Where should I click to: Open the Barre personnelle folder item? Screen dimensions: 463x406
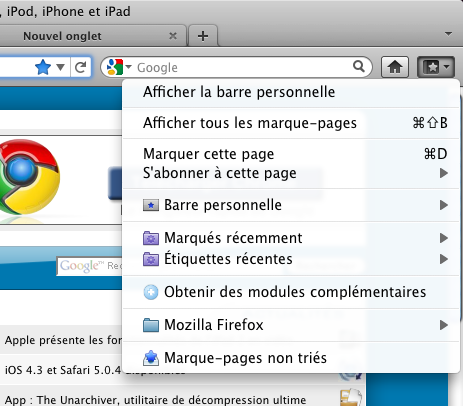pyautogui.click(x=291, y=205)
